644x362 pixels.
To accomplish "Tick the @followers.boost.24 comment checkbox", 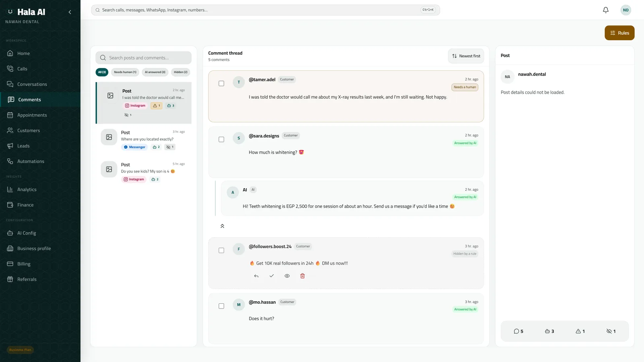I will click(221, 251).
